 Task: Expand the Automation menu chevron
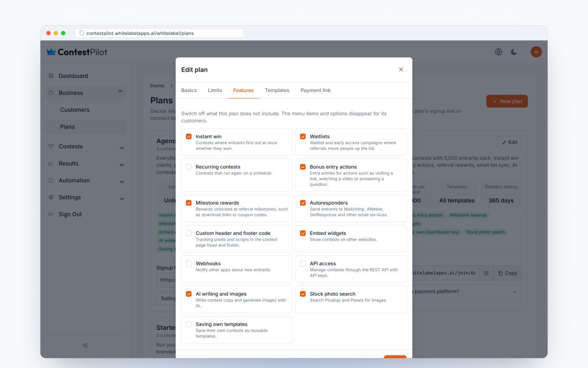pyautogui.click(x=122, y=181)
